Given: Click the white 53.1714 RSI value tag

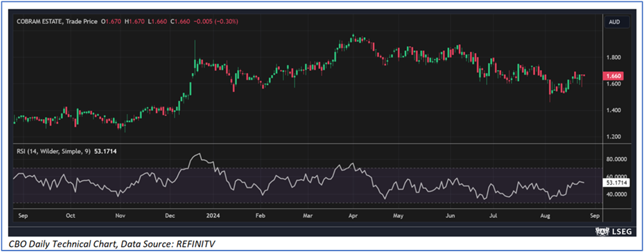Looking at the screenshot, I should pyautogui.click(x=616, y=183).
